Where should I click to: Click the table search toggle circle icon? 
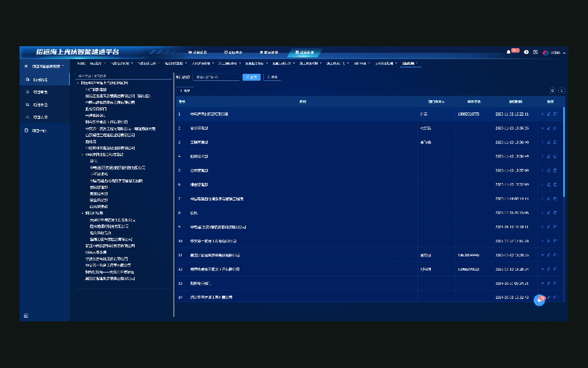pos(552,91)
